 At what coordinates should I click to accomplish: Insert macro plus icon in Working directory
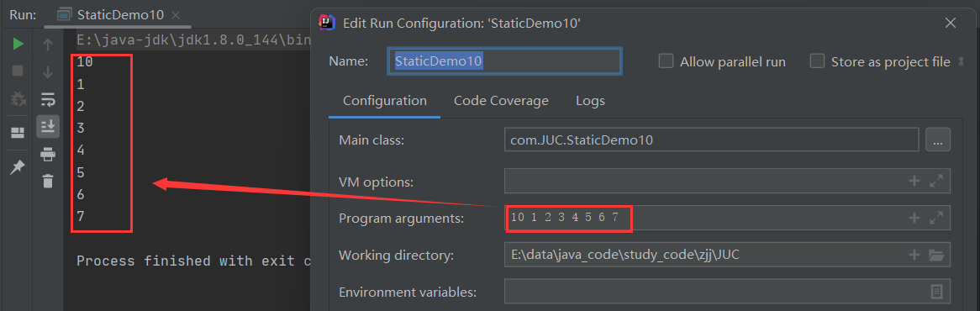click(914, 255)
